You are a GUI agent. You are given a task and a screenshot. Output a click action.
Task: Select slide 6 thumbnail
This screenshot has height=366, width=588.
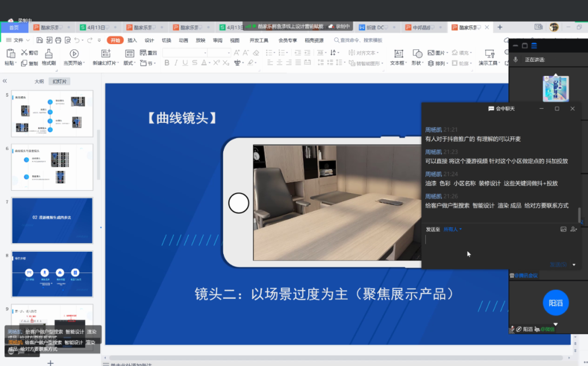(x=52, y=167)
